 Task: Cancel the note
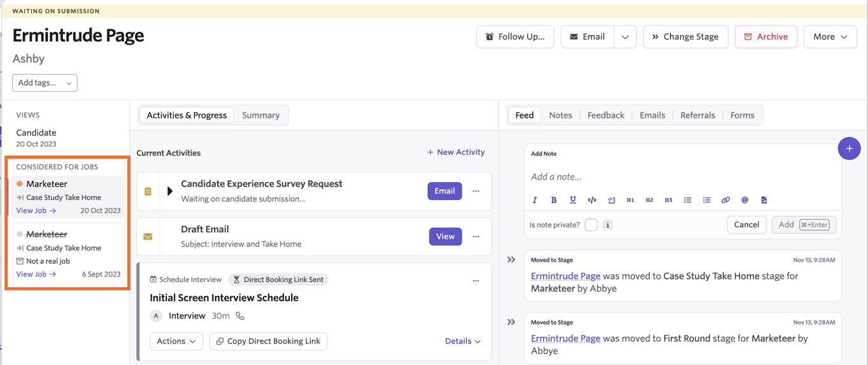point(746,225)
